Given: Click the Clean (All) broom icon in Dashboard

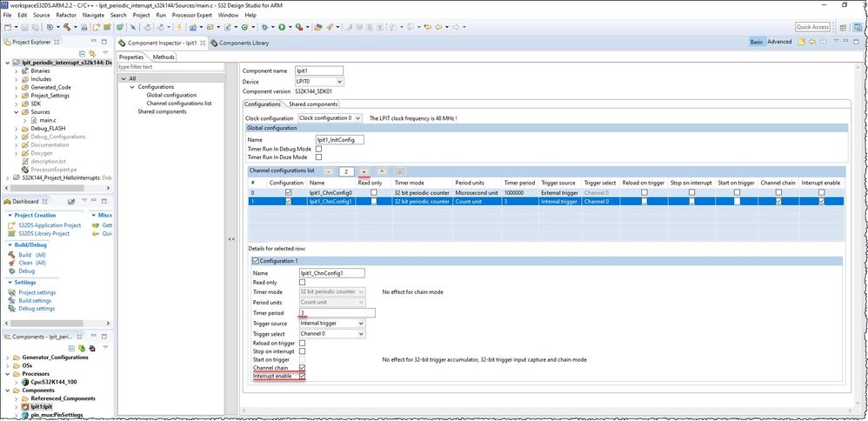Looking at the screenshot, I should click(11, 263).
